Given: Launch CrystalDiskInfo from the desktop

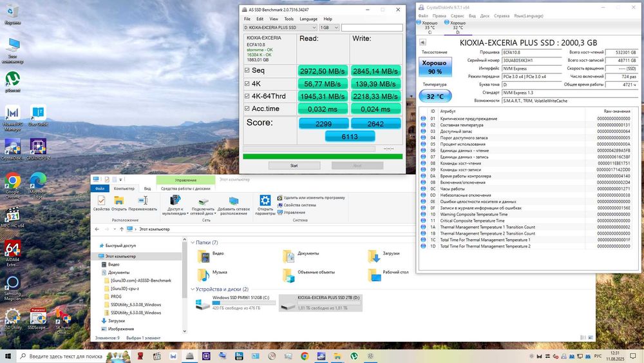Looking at the screenshot, I should (x=13, y=149).
